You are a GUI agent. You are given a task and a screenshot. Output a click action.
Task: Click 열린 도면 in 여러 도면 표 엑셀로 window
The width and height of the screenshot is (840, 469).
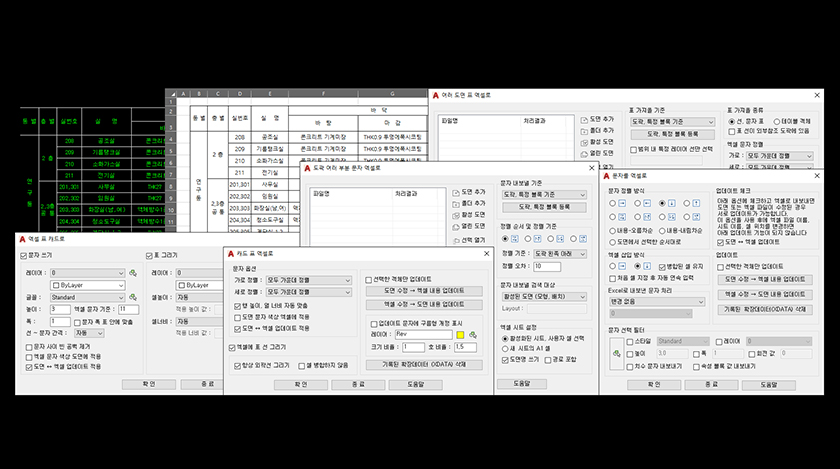coord(597,153)
